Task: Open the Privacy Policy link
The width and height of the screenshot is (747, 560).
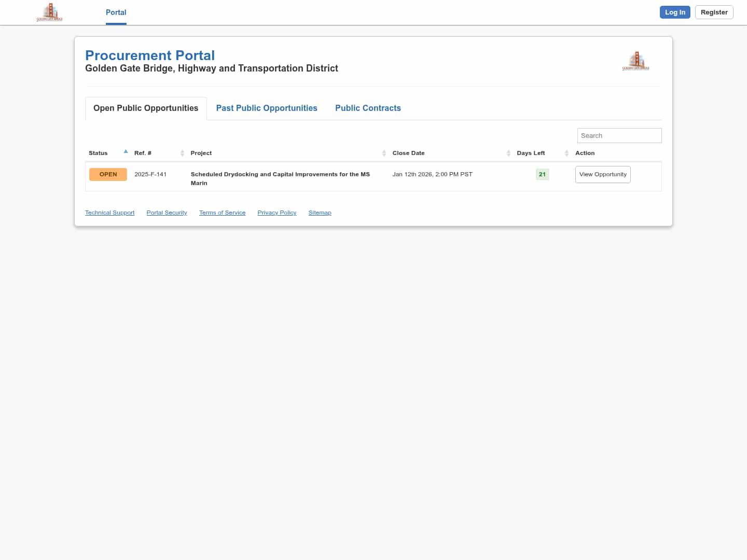Action: [276, 213]
